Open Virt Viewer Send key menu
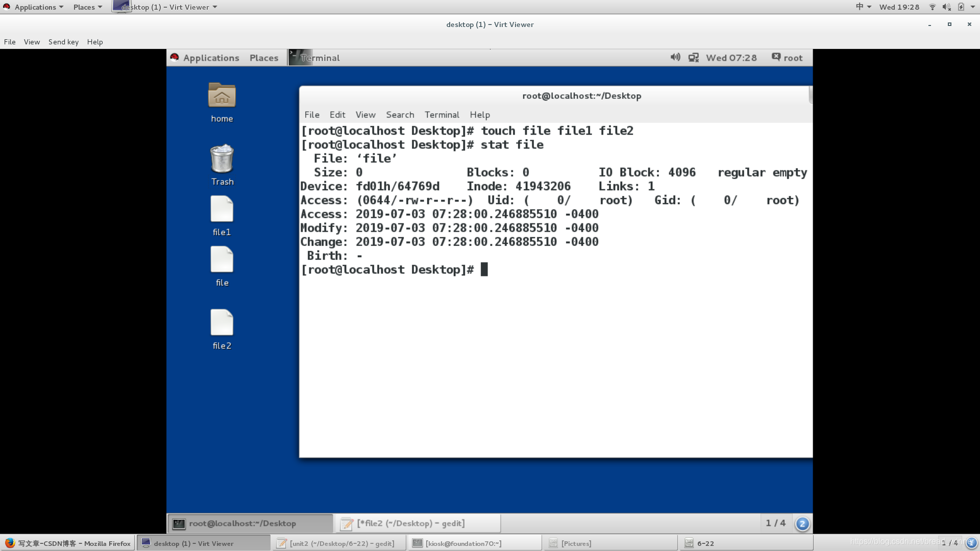 [63, 42]
